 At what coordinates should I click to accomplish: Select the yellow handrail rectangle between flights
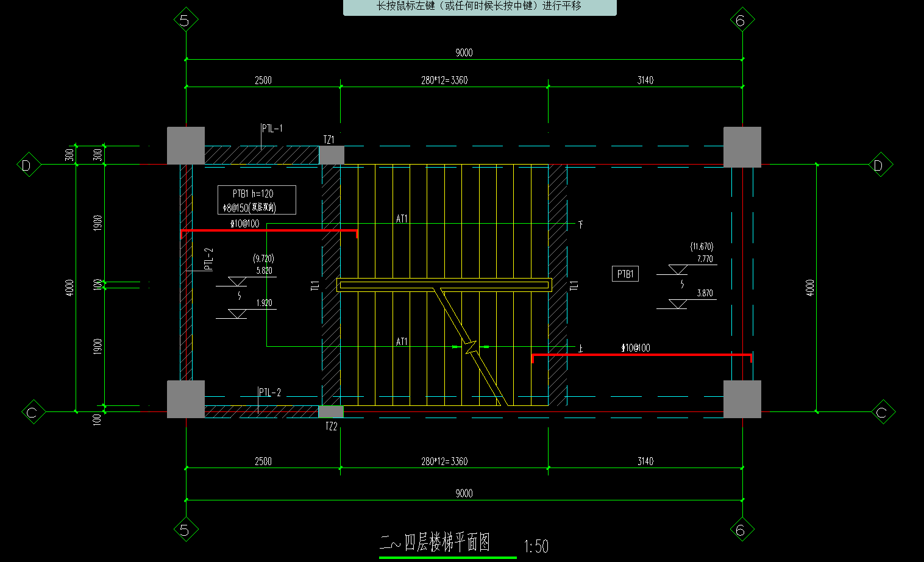[x=444, y=285]
